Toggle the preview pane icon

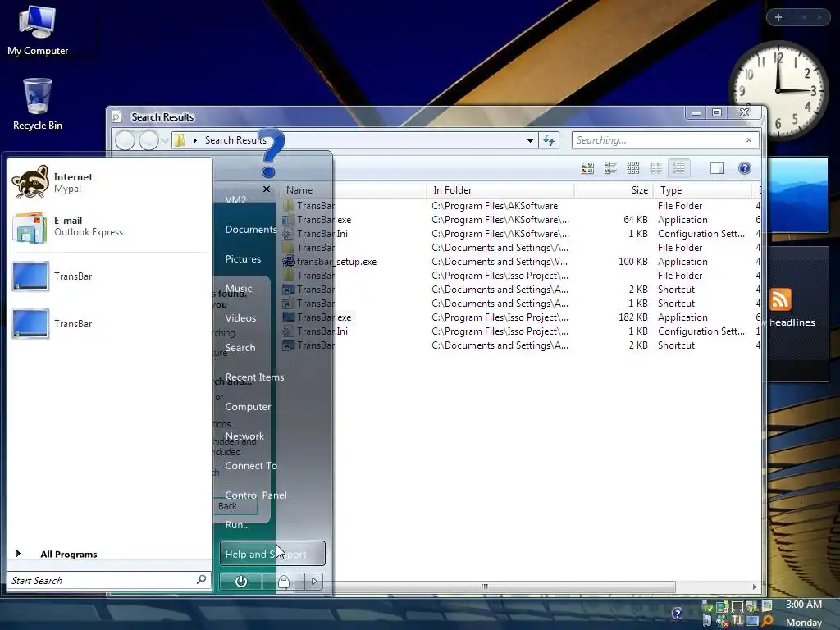tap(717, 168)
